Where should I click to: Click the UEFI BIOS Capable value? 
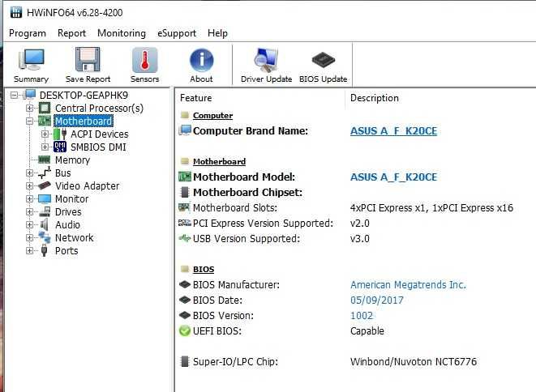367,331
